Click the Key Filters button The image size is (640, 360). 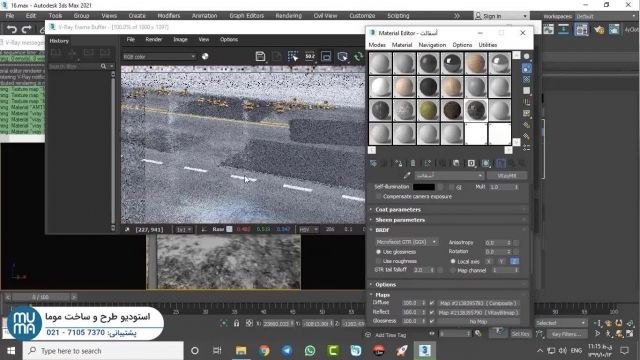pyautogui.click(x=566, y=334)
